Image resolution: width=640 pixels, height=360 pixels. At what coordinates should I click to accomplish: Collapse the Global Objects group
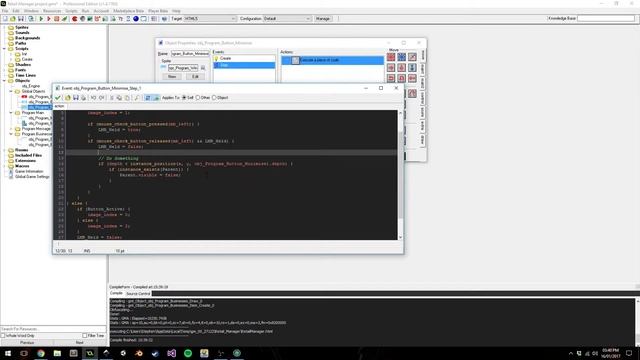click(11, 91)
